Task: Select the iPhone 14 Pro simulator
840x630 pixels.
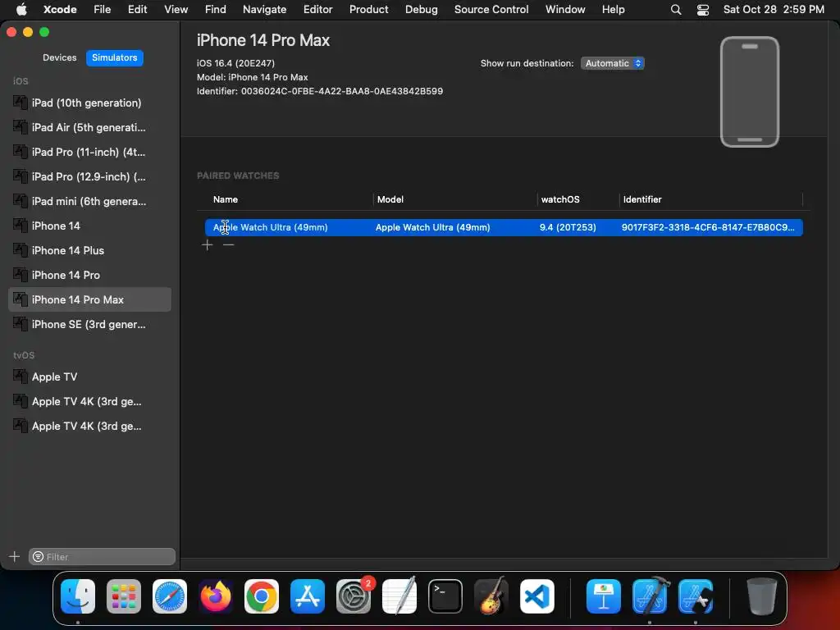Action: pyautogui.click(x=90, y=276)
